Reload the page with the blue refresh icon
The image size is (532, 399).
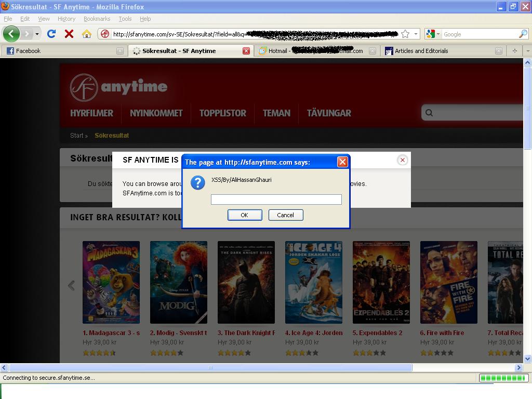[51, 34]
